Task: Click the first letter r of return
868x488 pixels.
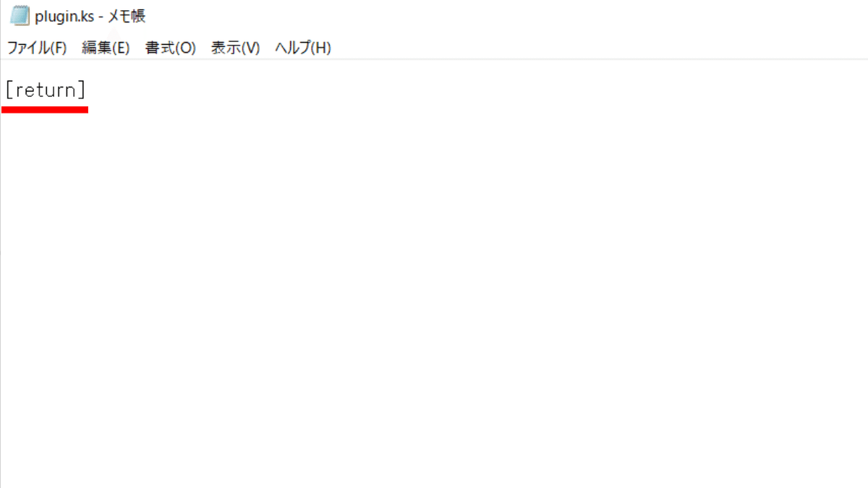Action: tap(20, 92)
